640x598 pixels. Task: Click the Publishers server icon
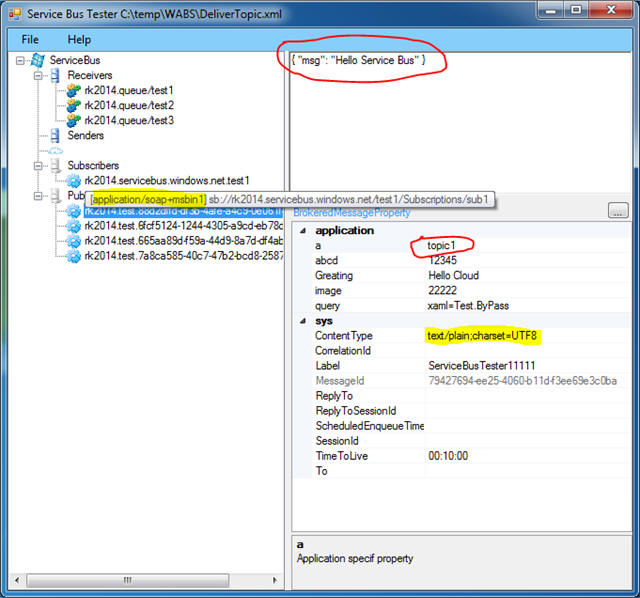(x=56, y=196)
